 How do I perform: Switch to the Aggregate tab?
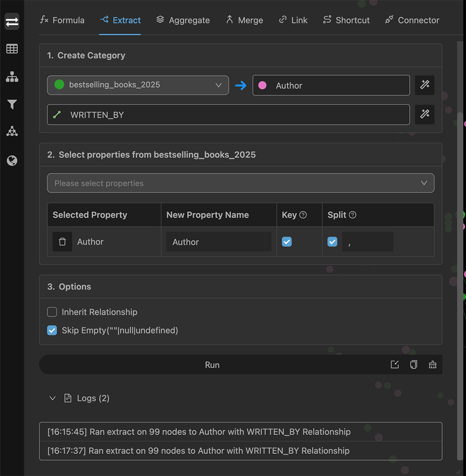click(x=183, y=20)
